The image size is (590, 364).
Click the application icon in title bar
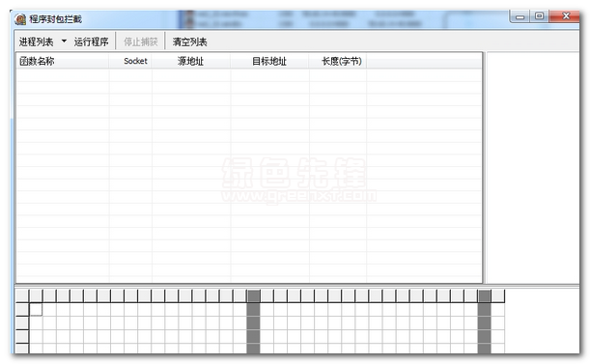(20, 18)
